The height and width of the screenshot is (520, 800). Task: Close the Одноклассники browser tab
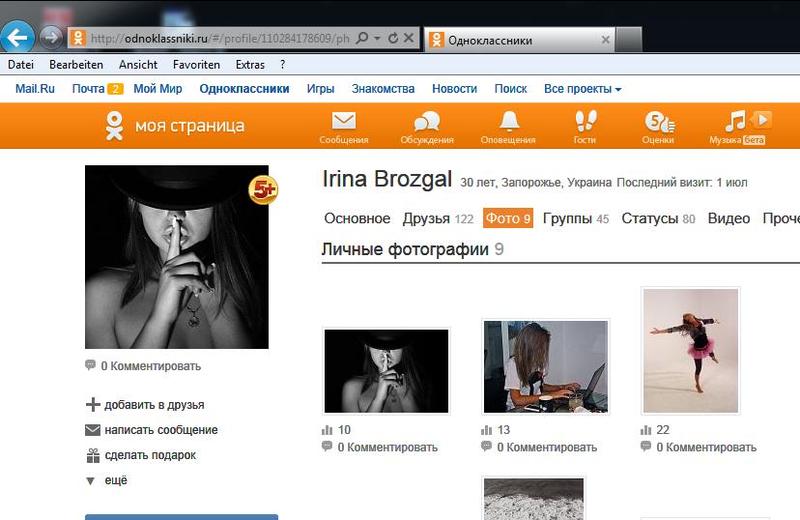(605, 40)
